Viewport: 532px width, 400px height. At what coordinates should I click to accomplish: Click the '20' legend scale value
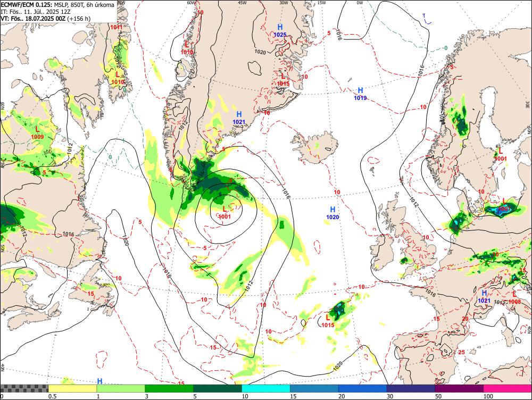pos(342,396)
